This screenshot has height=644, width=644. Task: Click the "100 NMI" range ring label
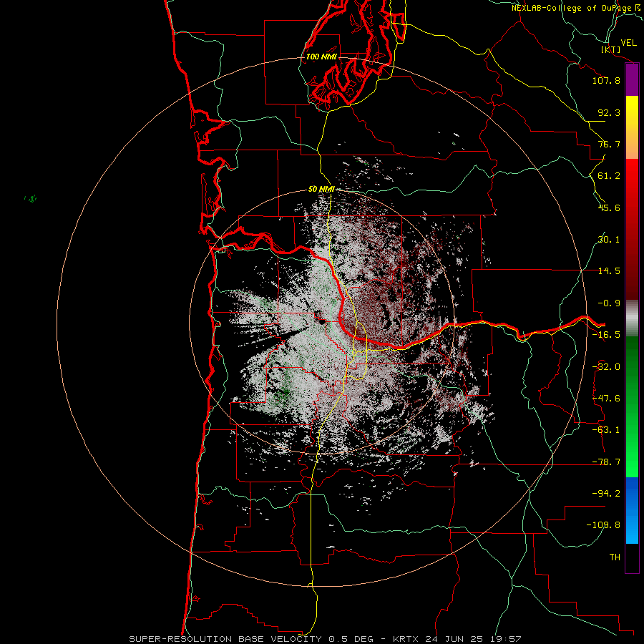321,57
